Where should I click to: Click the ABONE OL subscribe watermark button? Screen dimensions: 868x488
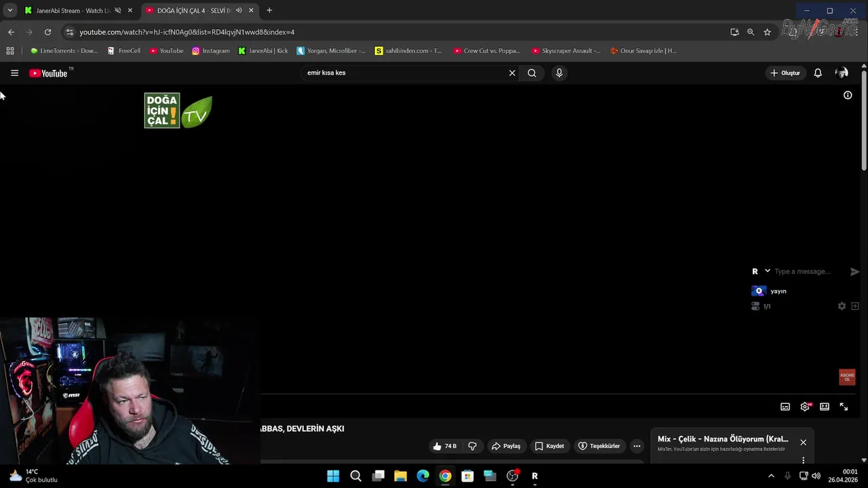(847, 378)
